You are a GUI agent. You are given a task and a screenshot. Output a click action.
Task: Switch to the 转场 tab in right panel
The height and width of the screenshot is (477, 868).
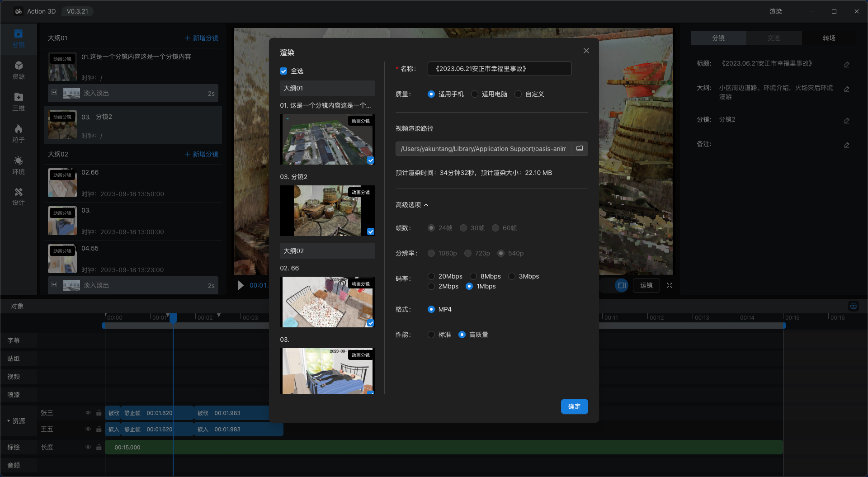click(829, 38)
